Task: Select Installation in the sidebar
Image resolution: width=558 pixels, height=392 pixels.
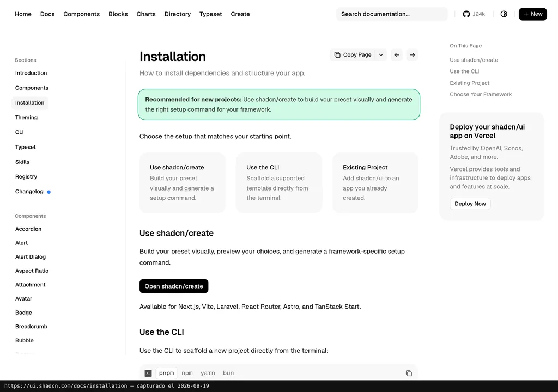Action: click(x=29, y=102)
